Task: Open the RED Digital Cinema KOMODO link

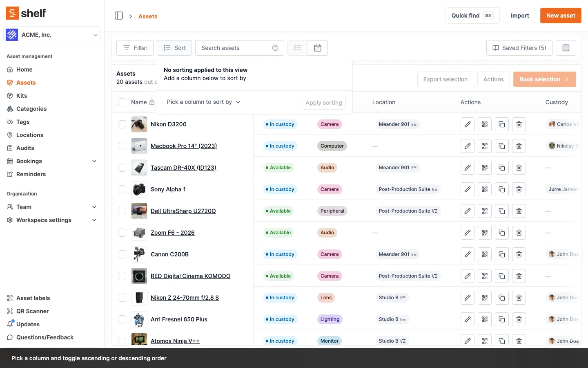Action: (x=190, y=276)
